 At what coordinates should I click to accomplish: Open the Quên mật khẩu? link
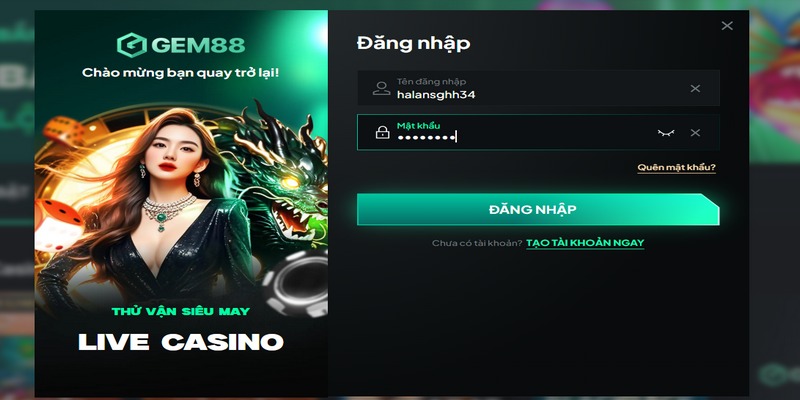pyautogui.click(x=677, y=167)
